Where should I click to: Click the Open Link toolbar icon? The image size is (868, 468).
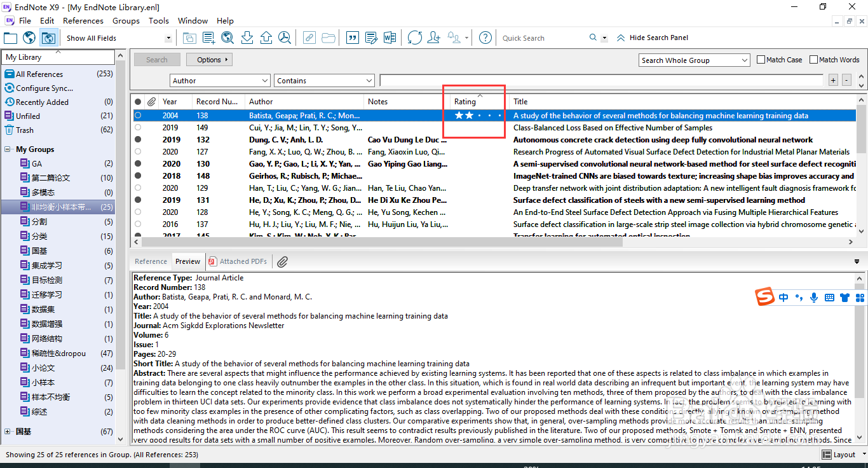coord(309,38)
